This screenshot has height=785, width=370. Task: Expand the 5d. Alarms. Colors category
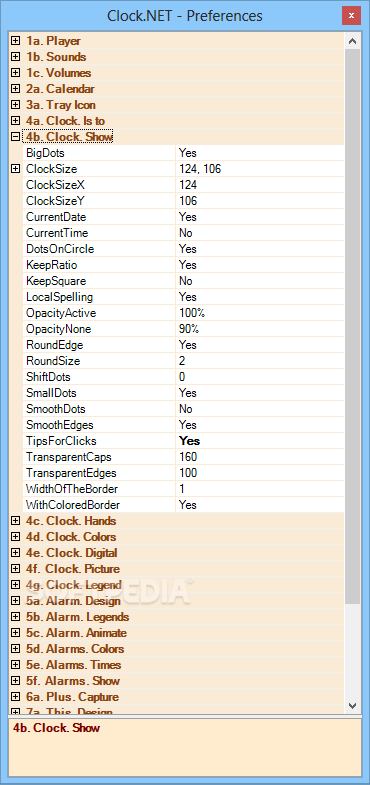point(16,649)
